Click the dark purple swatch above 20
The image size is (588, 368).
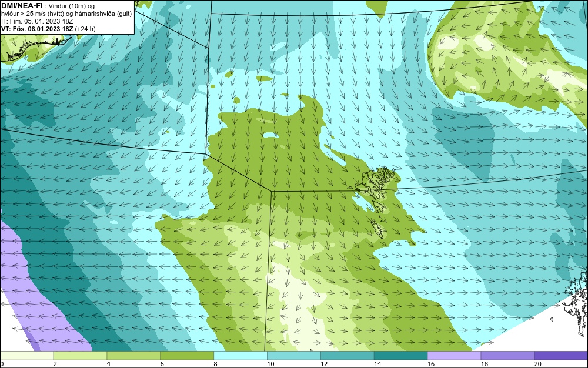[562, 355]
